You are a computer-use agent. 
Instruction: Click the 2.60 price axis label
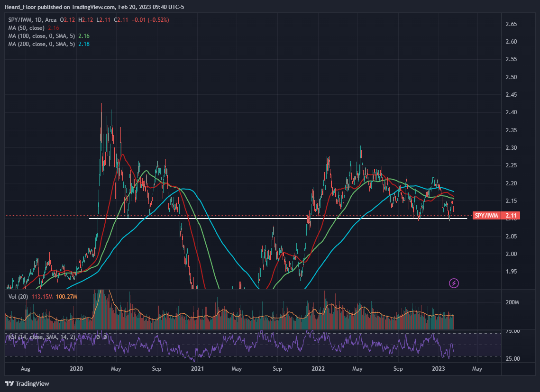(511, 42)
